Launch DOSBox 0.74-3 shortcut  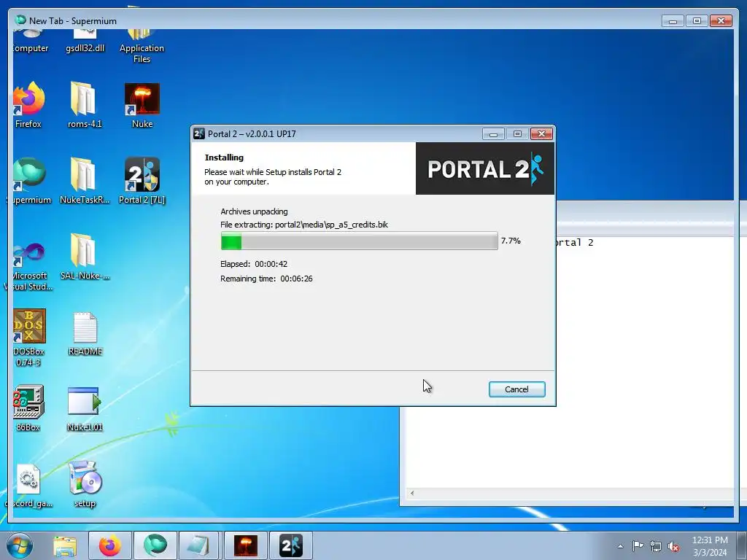[28, 338]
